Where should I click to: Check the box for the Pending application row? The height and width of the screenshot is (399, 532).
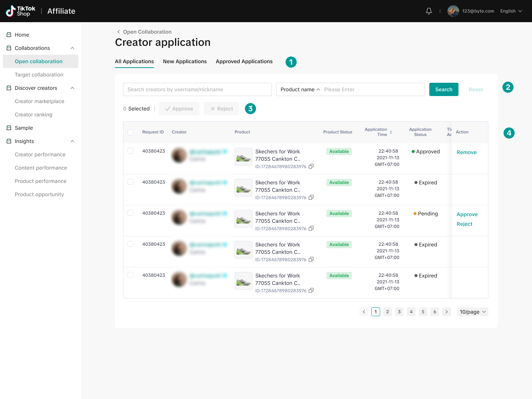(130, 213)
